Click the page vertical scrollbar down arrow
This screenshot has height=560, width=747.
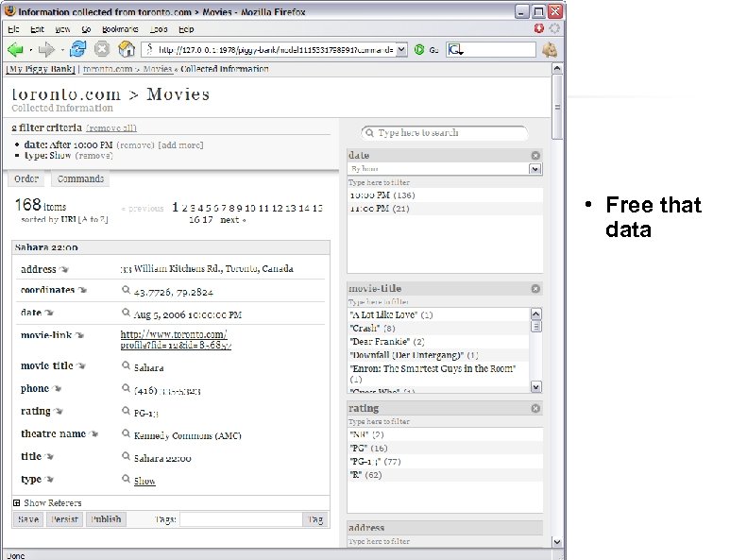(556, 542)
